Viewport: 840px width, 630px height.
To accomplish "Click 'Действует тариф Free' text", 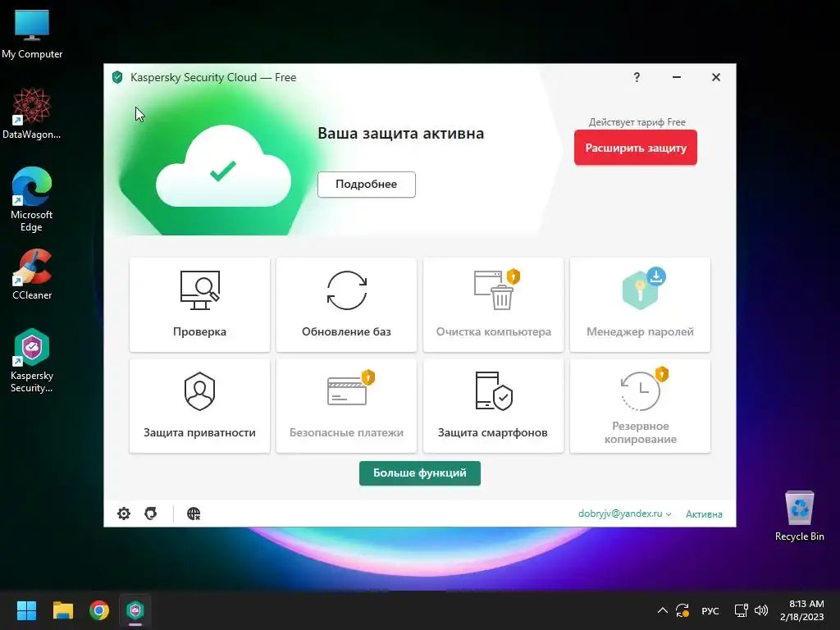I will pos(637,122).
